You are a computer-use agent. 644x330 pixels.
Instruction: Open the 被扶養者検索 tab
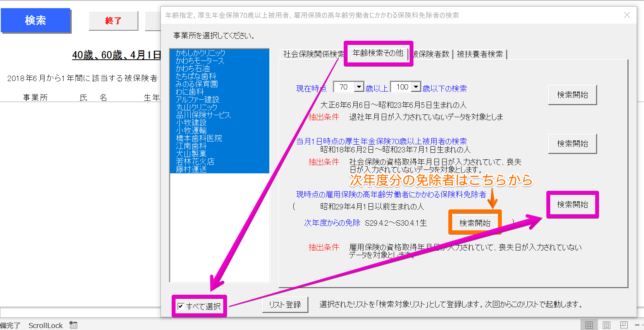(x=480, y=54)
